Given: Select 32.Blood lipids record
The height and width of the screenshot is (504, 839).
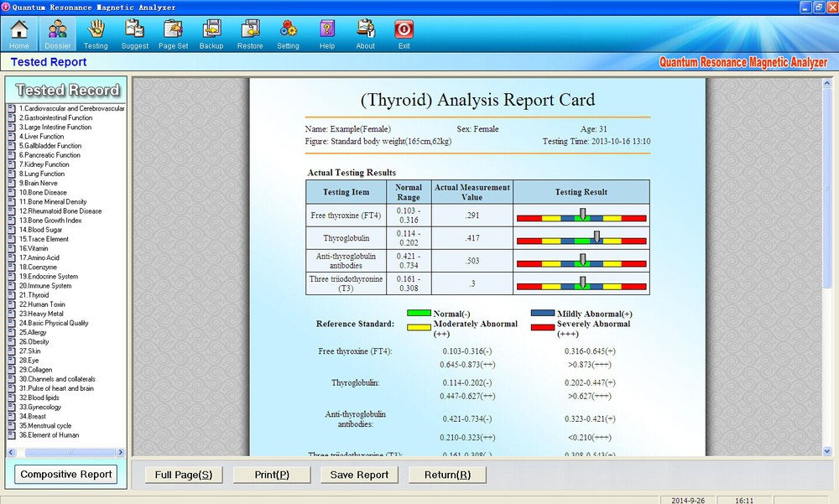Looking at the screenshot, I should coord(39,397).
